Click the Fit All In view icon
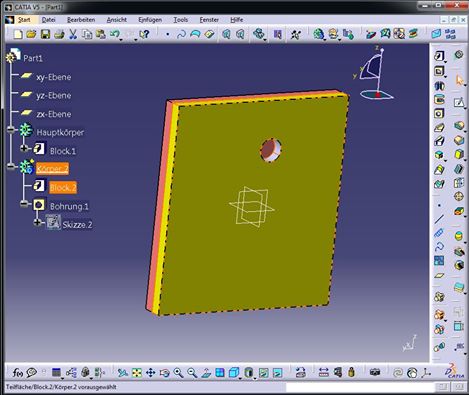Viewport: 469px width, 395px height. point(137,372)
